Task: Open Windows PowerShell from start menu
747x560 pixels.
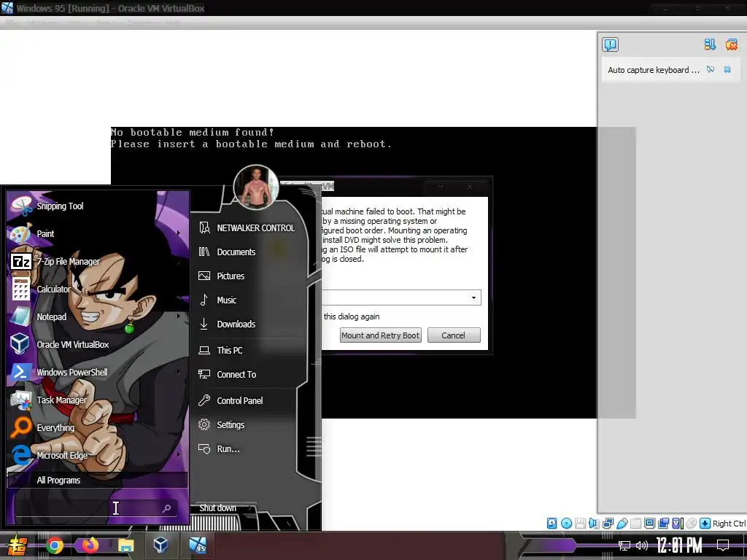Action: point(98,372)
